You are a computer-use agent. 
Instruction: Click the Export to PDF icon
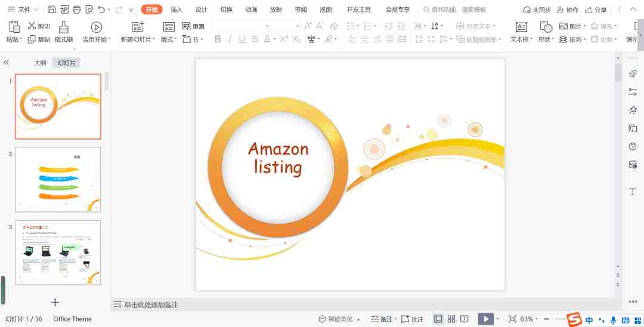coord(64,10)
